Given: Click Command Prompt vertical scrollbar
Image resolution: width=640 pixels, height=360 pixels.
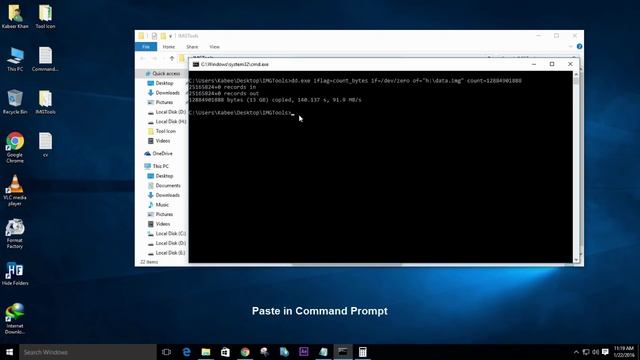Looking at the screenshot, I should [576, 167].
